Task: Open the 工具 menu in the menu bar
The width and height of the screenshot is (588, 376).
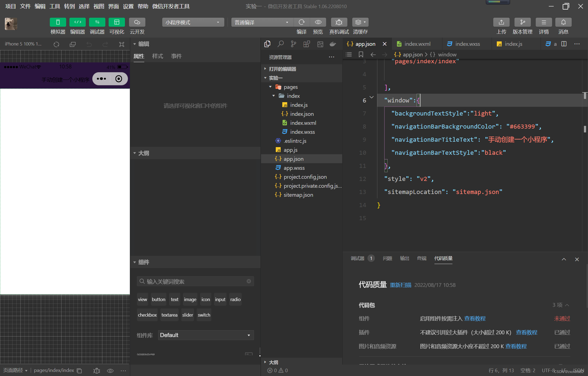Action: tap(54, 6)
